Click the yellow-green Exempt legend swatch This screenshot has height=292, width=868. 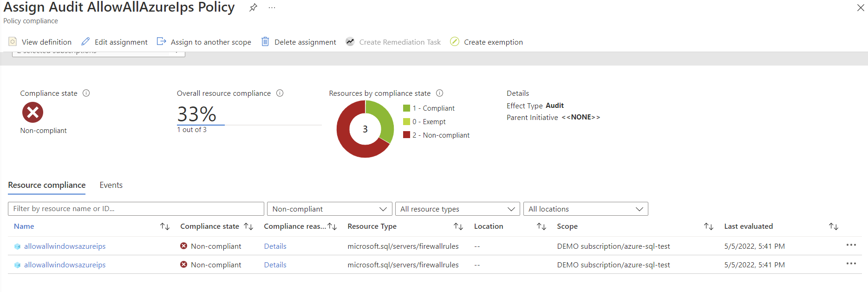pos(406,121)
